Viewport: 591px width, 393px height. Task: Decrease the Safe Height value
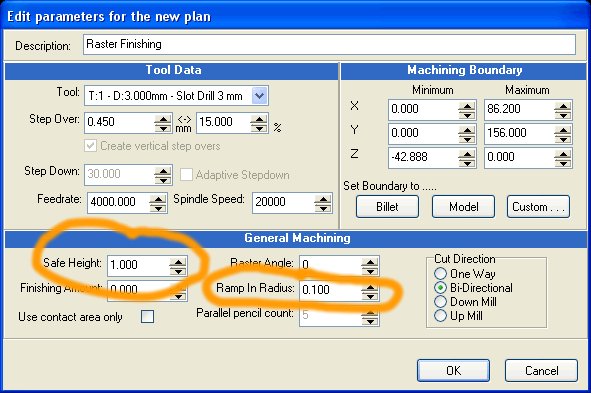178,271
